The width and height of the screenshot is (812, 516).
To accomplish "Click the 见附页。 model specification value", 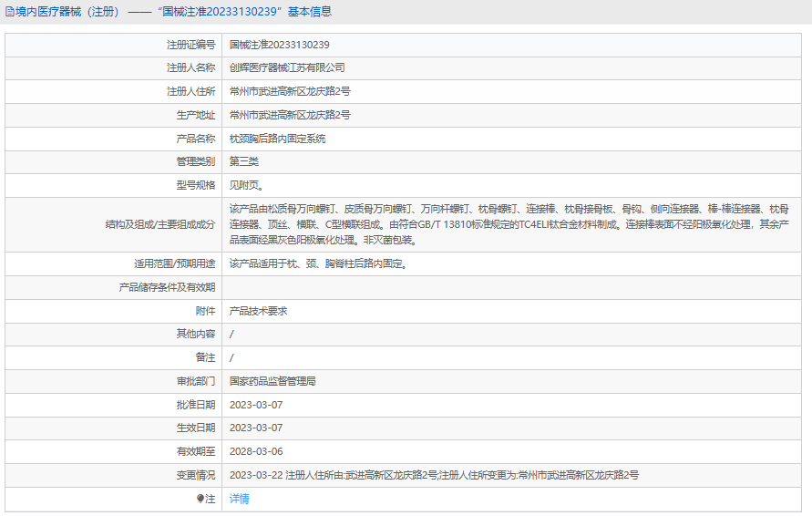I will pos(247,185).
